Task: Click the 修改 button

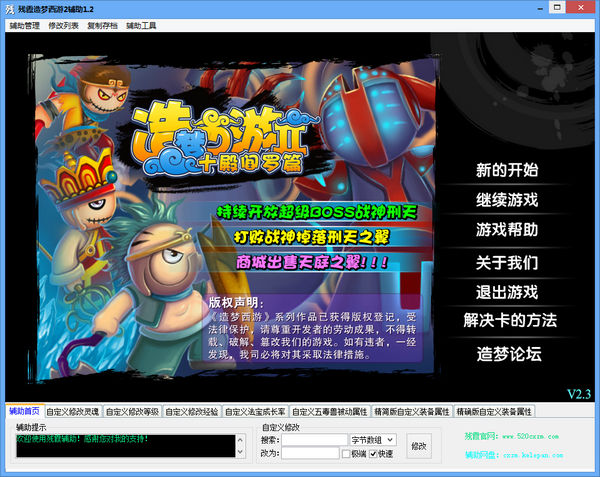Action: tap(419, 446)
